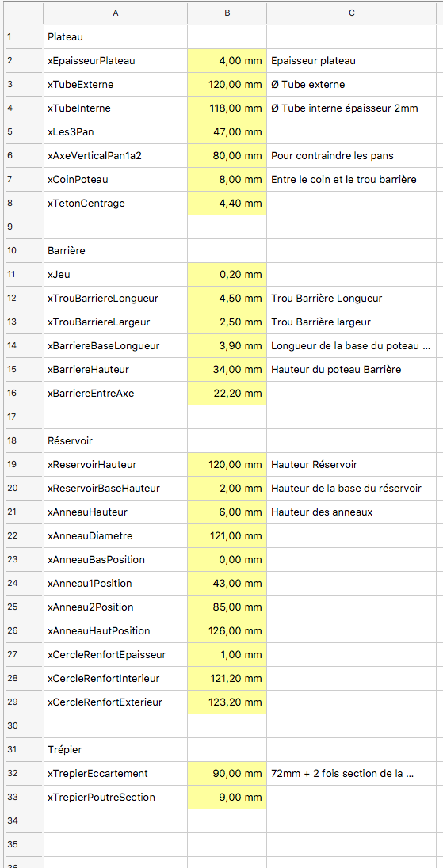Select column C header
Screen dimensions: 443x868
click(x=352, y=13)
